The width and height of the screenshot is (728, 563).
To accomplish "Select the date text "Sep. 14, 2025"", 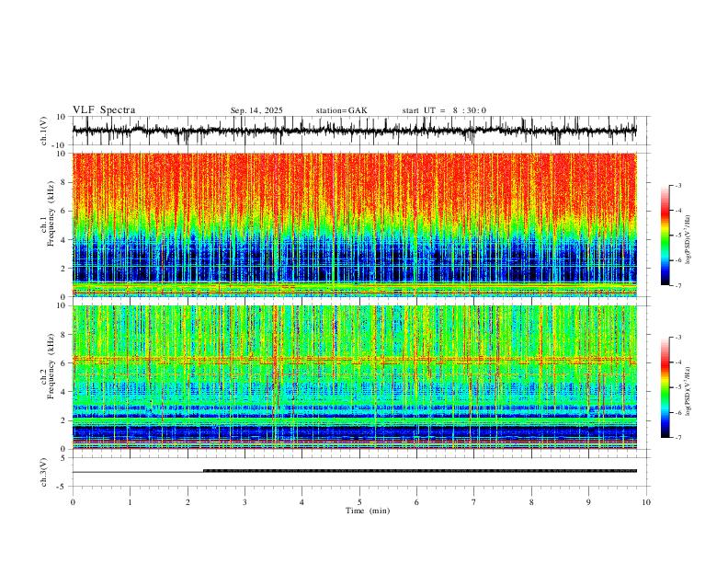I will click(256, 110).
